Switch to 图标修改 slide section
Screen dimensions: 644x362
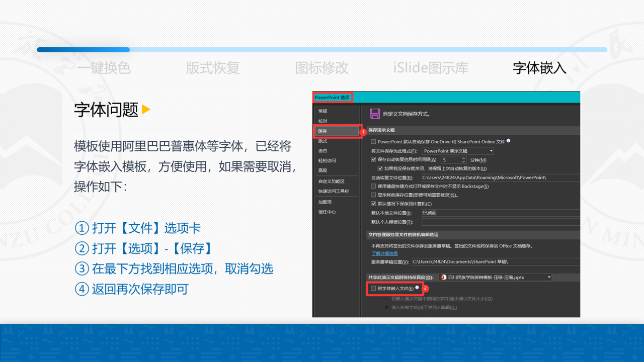click(x=322, y=68)
